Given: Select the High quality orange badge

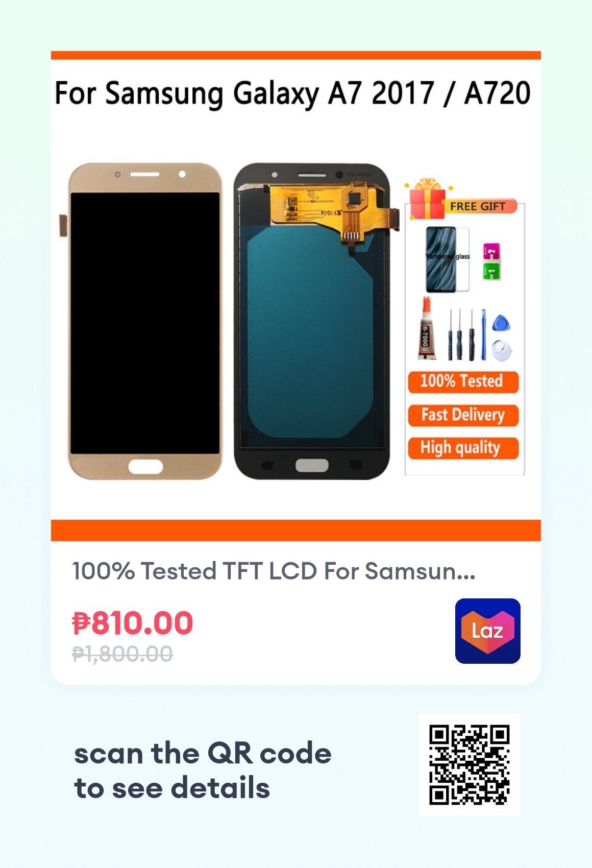Looking at the screenshot, I should [x=463, y=448].
